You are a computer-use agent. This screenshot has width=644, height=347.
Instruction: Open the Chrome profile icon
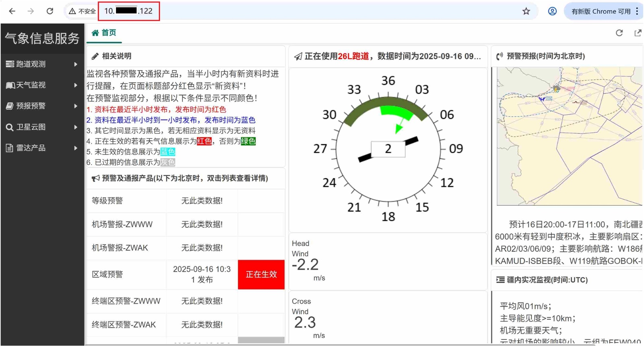click(x=552, y=11)
